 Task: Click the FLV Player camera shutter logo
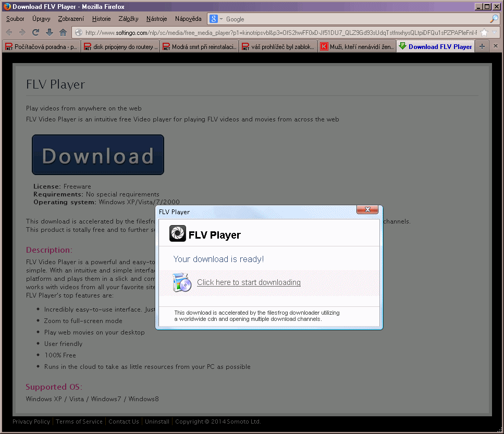(177, 233)
